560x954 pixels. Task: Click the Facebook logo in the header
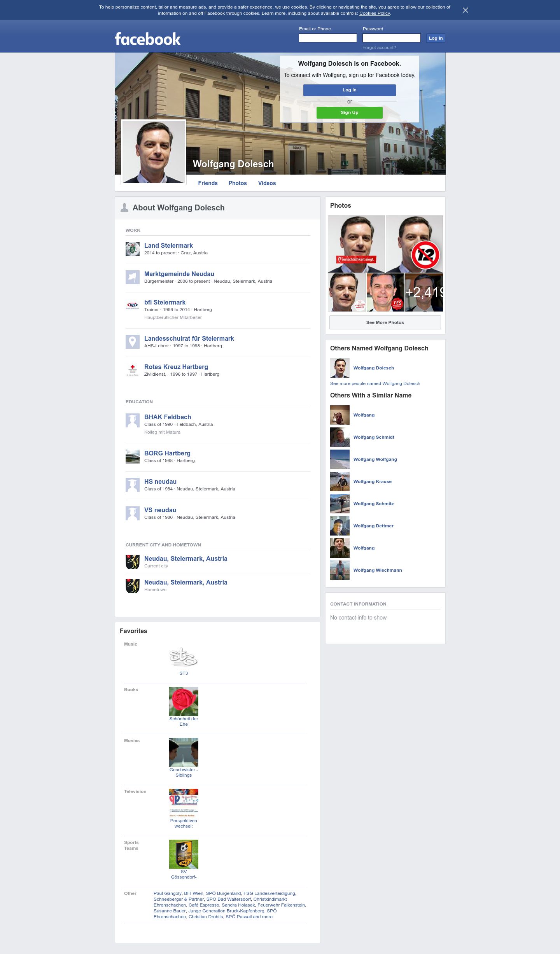(147, 39)
